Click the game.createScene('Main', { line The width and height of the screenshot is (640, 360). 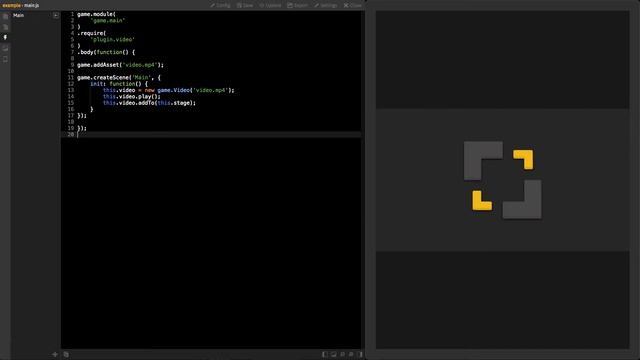pyautogui.click(x=119, y=78)
